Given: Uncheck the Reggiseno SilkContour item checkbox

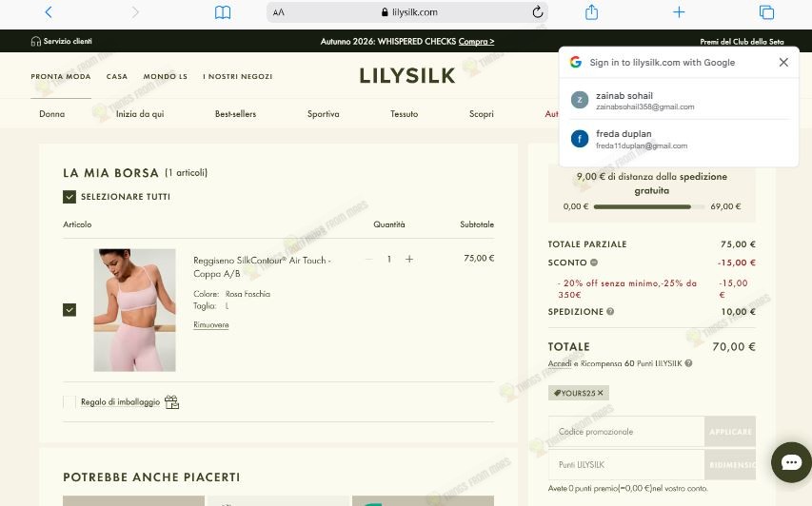Looking at the screenshot, I should 69,309.
